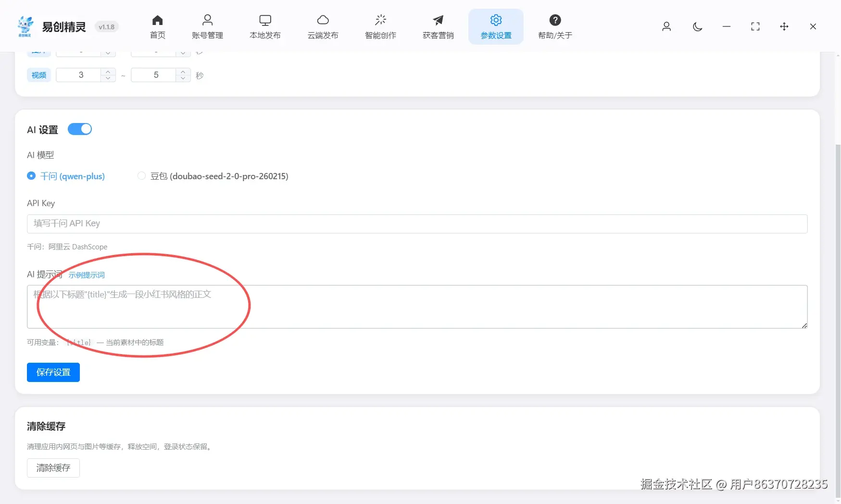The width and height of the screenshot is (841, 504).
Task: Increase the 视频 maximum seconds value
Action: point(183,72)
